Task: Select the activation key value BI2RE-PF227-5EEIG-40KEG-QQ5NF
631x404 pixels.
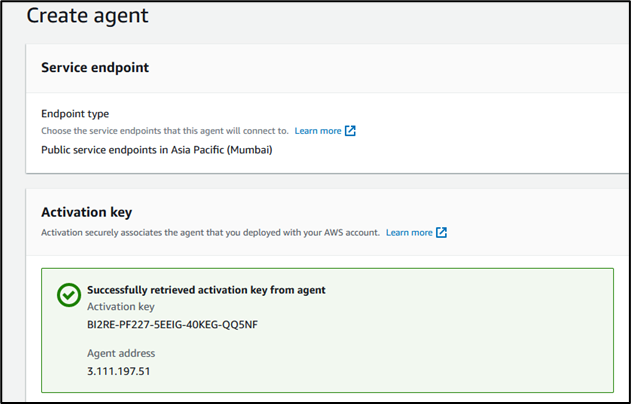Action: coord(172,324)
